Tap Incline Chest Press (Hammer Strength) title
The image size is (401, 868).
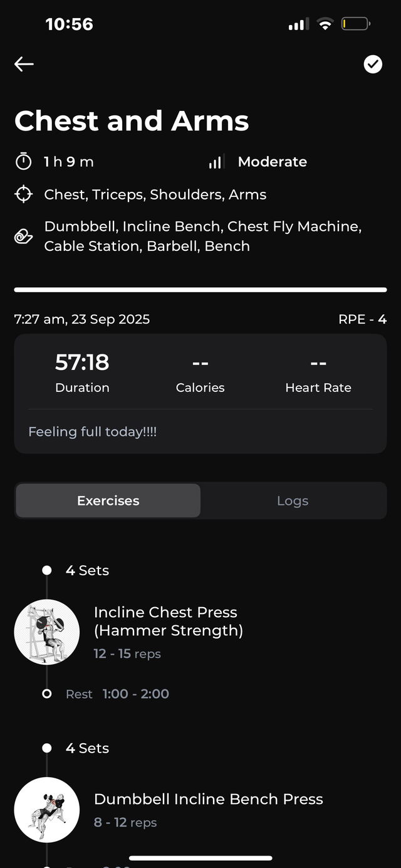[x=168, y=621]
